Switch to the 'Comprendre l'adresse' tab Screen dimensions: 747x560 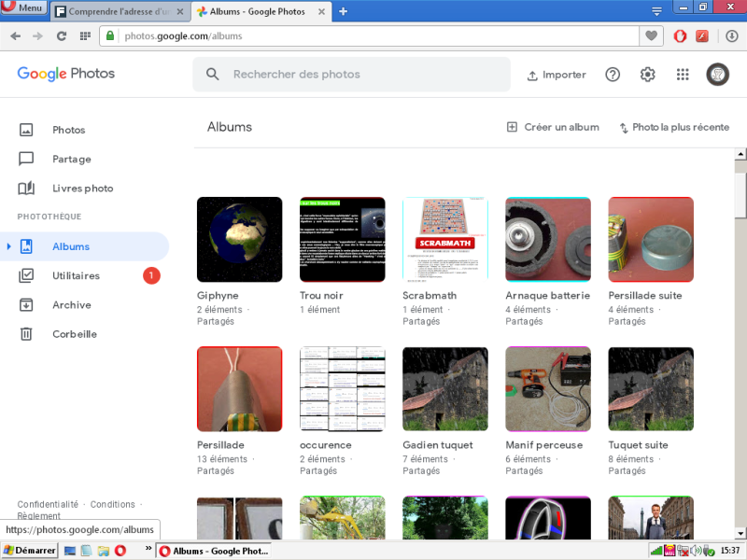[x=119, y=11]
